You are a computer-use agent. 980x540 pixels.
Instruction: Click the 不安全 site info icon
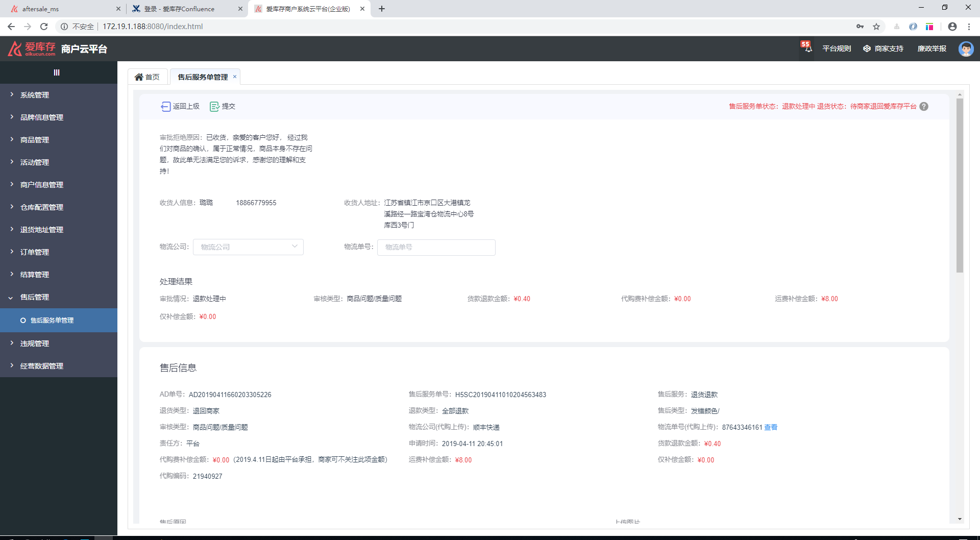(x=64, y=27)
